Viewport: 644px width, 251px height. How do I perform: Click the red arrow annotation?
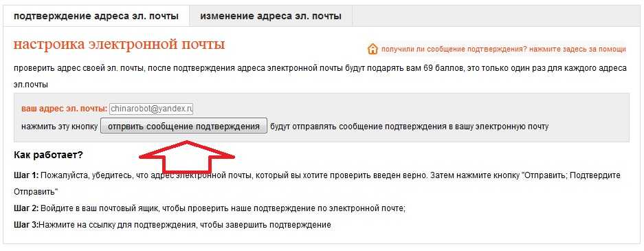187,156
